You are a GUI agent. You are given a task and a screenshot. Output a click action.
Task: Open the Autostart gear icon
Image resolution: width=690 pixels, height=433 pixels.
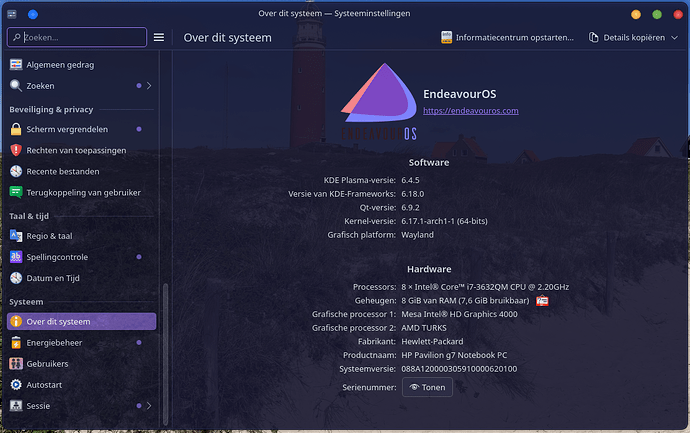tap(16, 384)
